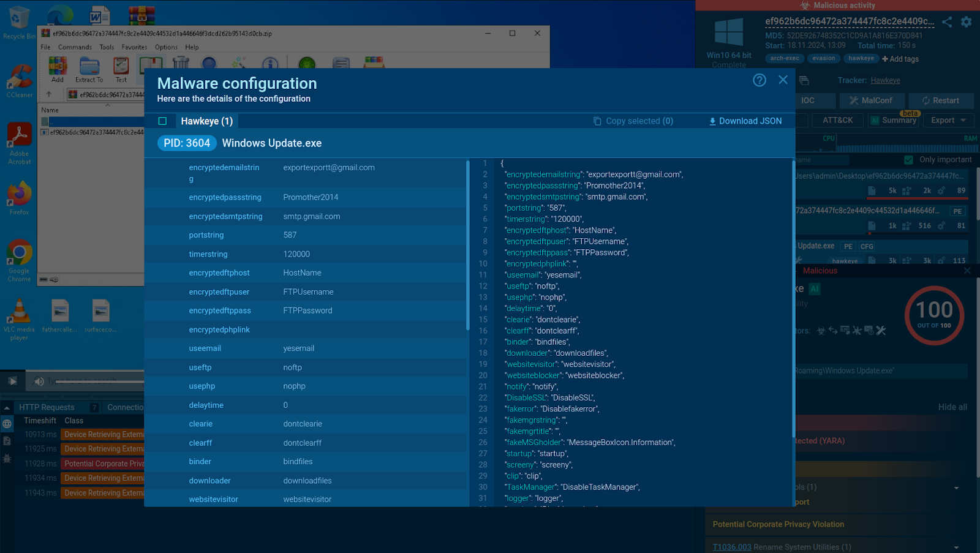Click the downloader row label

[210, 481]
